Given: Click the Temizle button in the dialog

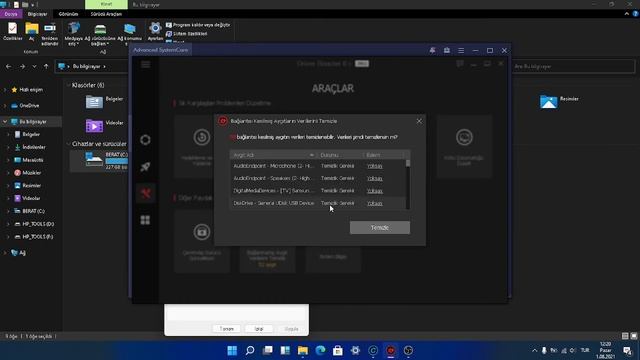Looking at the screenshot, I should 380,228.
